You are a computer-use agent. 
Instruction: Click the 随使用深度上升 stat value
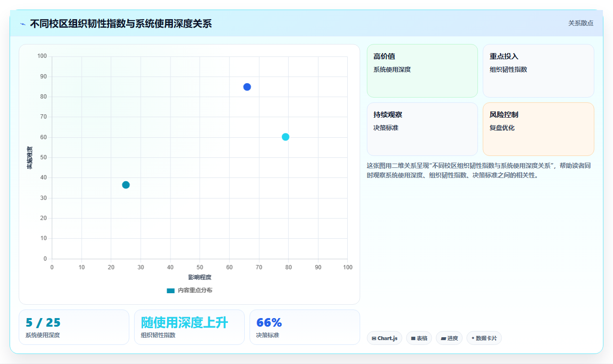tap(184, 323)
